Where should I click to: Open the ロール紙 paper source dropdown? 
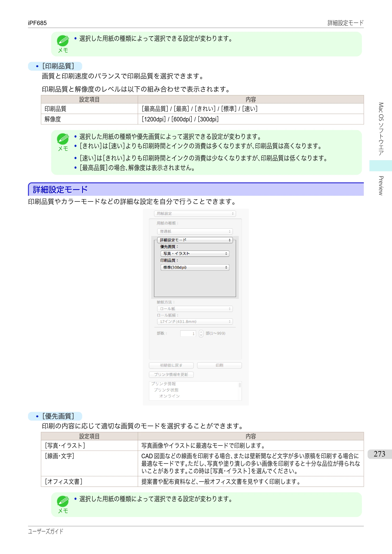tap(195, 309)
